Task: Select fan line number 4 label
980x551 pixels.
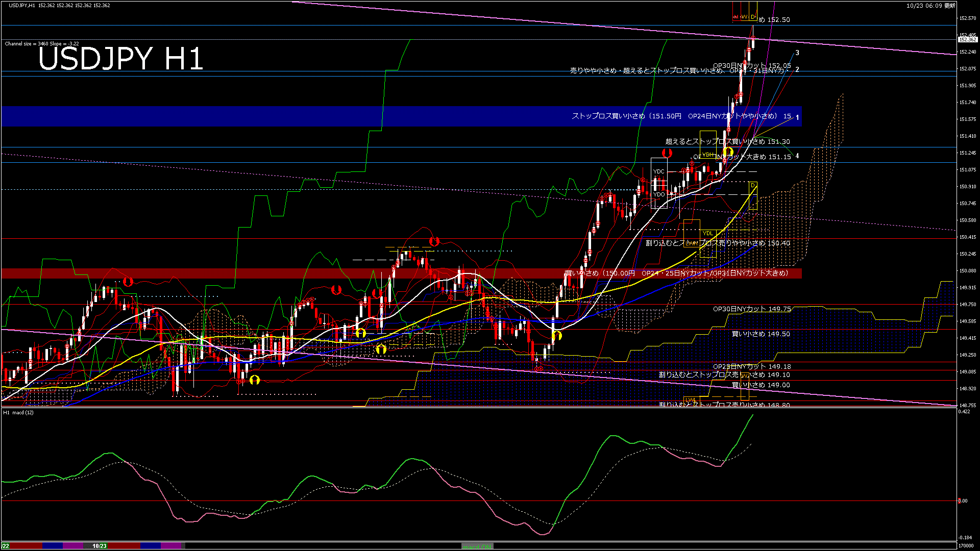Action: [x=797, y=156]
